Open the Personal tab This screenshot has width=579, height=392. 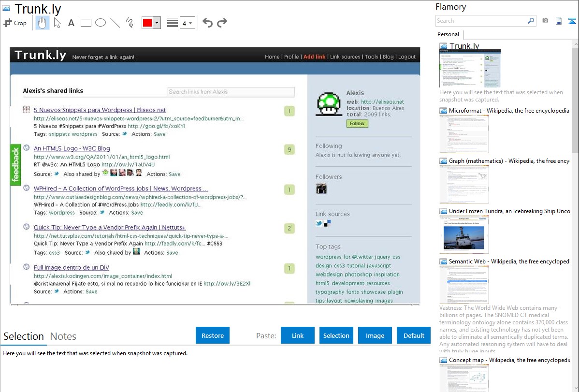(449, 34)
